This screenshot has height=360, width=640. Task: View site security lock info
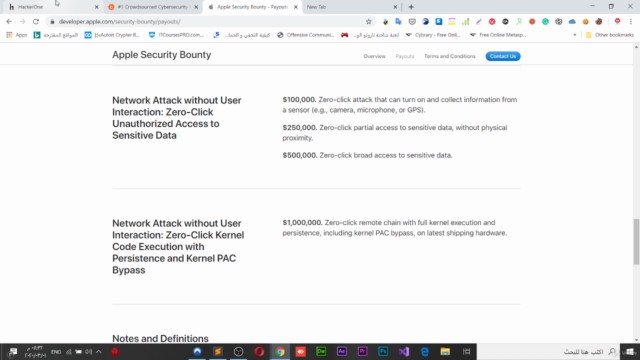pyautogui.click(x=52, y=22)
